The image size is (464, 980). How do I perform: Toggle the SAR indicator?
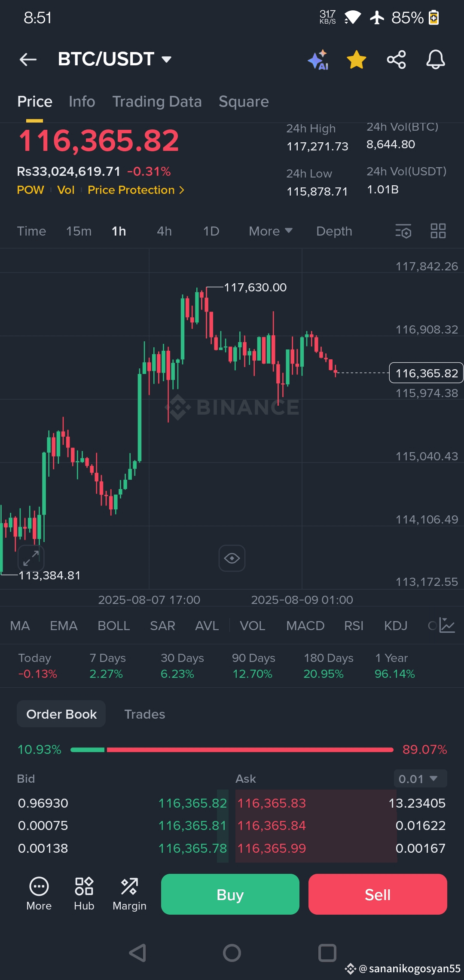tap(162, 625)
